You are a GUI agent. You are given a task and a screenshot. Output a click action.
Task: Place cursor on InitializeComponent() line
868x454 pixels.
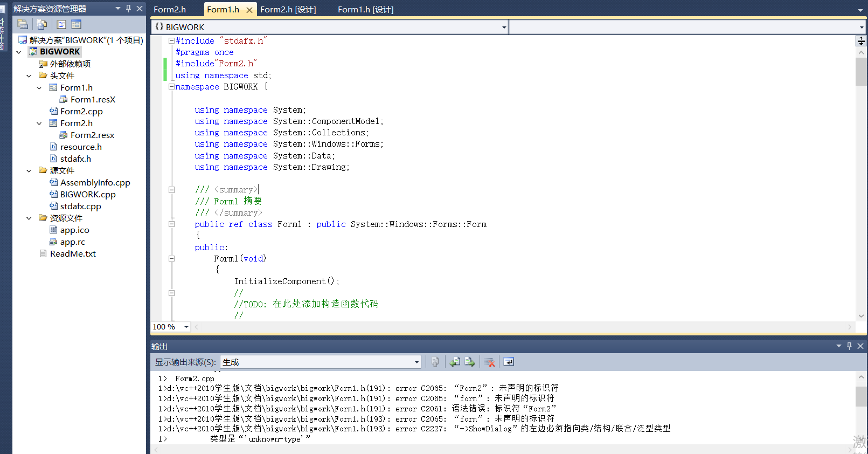click(x=287, y=281)
